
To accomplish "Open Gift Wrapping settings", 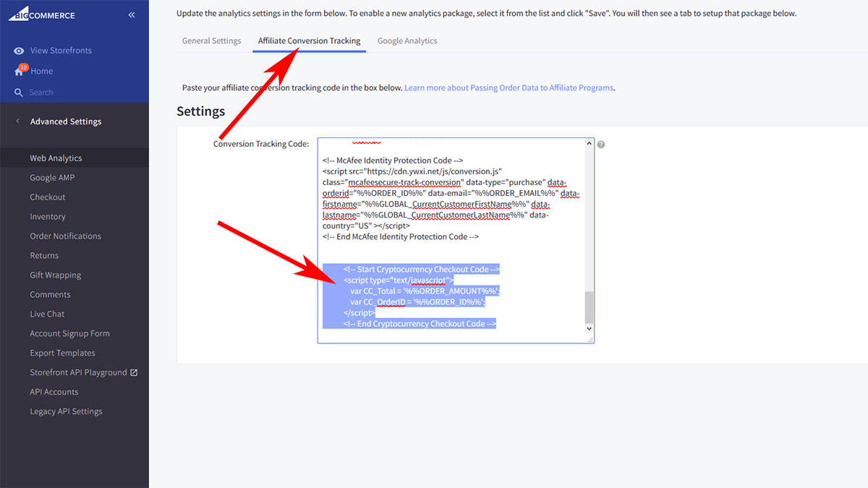I will [x=55, y=275].
